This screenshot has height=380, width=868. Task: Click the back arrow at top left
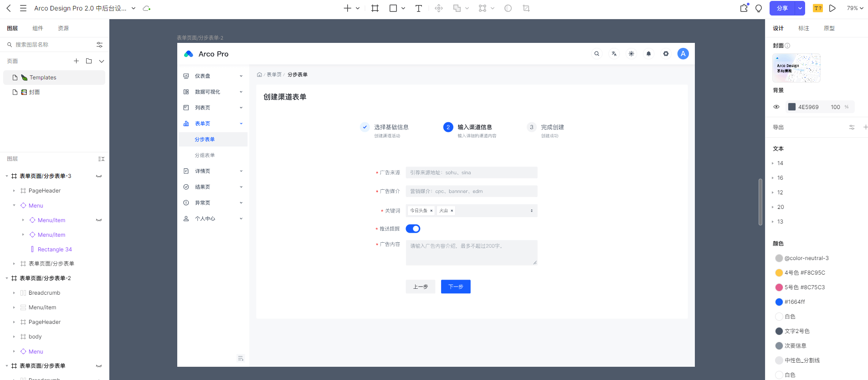[x=9, y=8]
